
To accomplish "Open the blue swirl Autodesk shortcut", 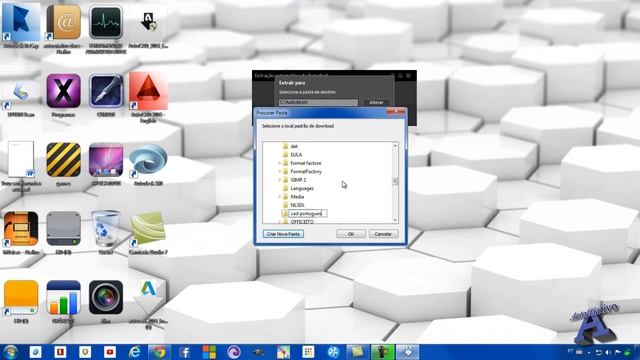I will [x=148, y=160].
